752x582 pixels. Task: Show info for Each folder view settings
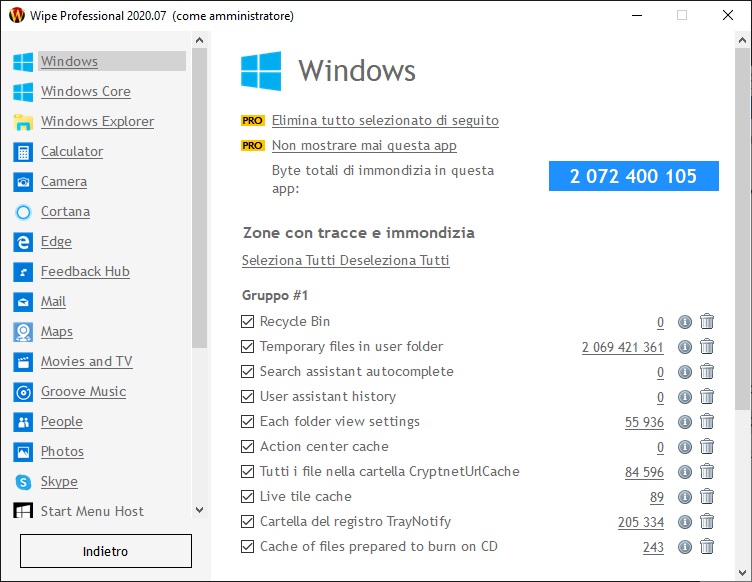click(685, 422)
